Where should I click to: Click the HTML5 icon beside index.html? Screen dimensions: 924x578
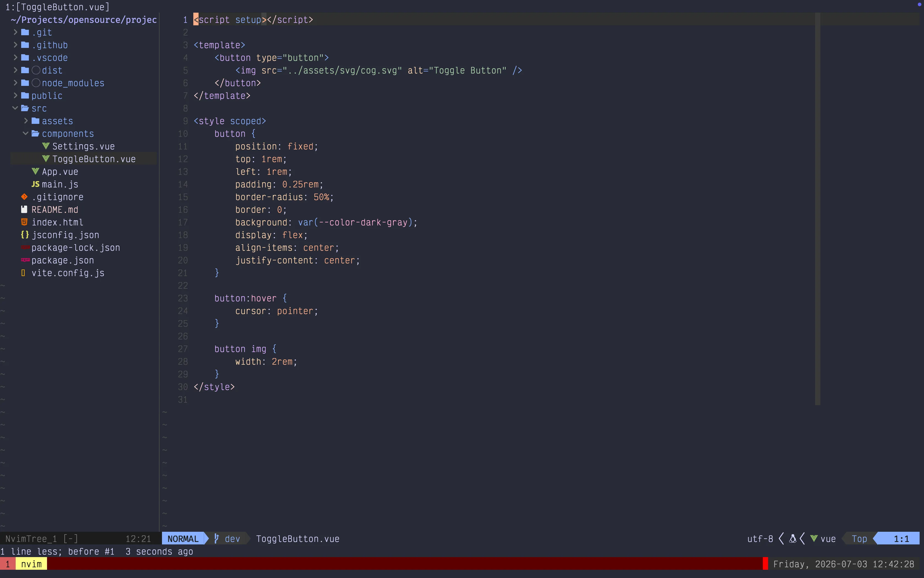point(24,222)
